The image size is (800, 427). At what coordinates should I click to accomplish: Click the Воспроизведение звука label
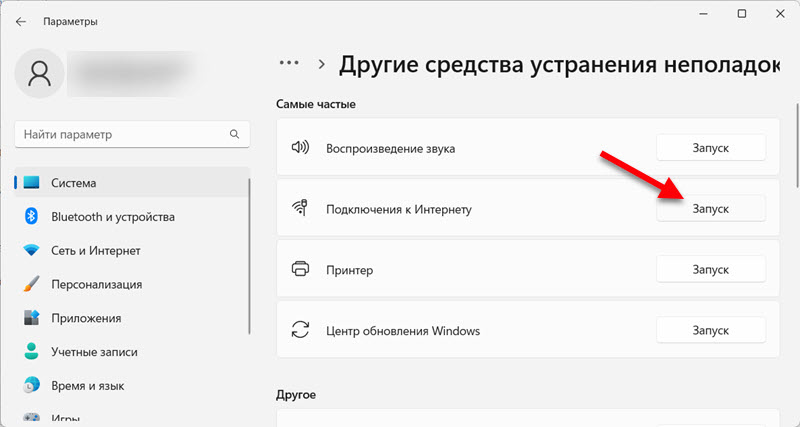tap(390, 149)
